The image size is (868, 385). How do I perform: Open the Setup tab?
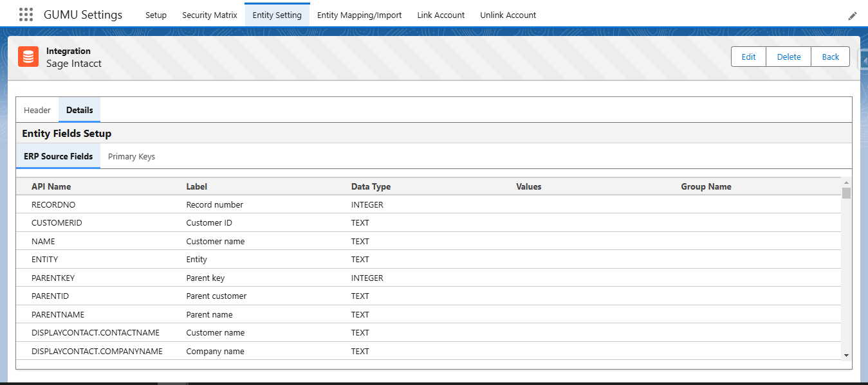point(156,15)
